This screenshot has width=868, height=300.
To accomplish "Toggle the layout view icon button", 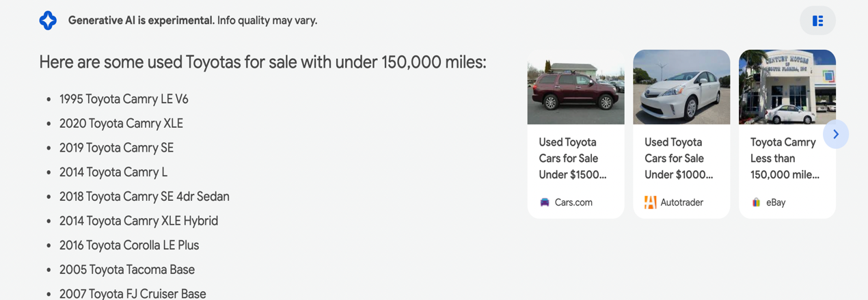I will pos(817,21).
